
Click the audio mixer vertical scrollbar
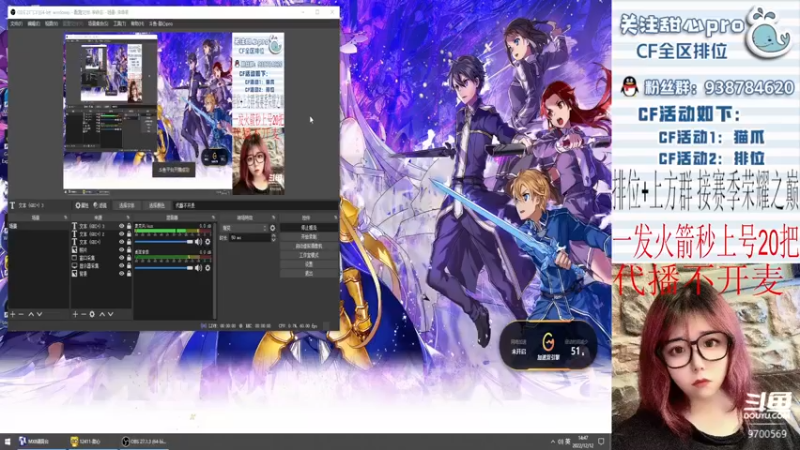point(214,270)
